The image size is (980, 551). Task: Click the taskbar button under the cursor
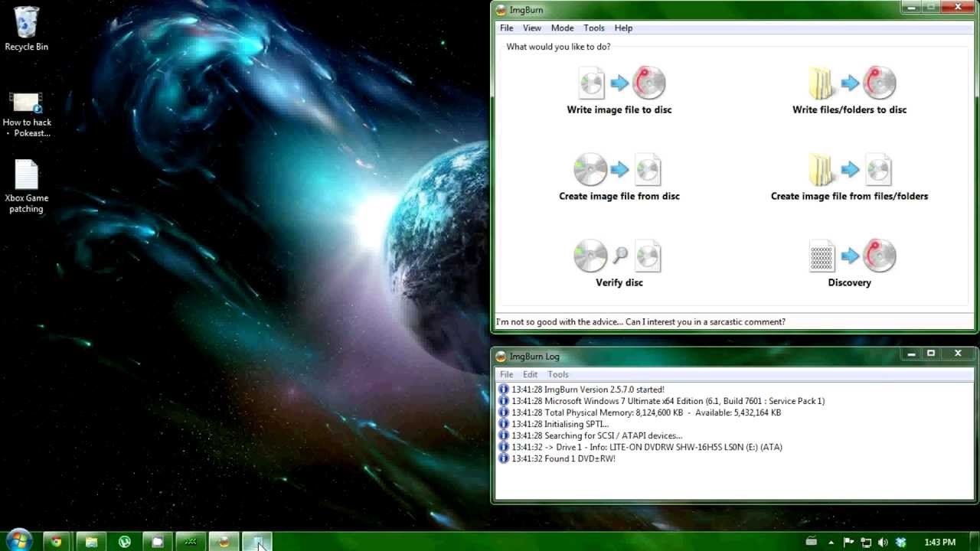tap(257, 542)
